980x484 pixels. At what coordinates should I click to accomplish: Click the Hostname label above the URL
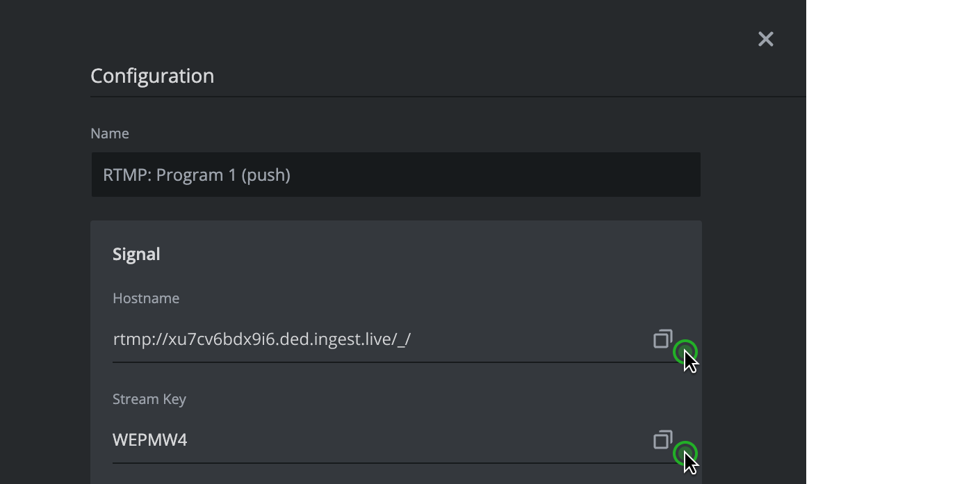point(146,298)
